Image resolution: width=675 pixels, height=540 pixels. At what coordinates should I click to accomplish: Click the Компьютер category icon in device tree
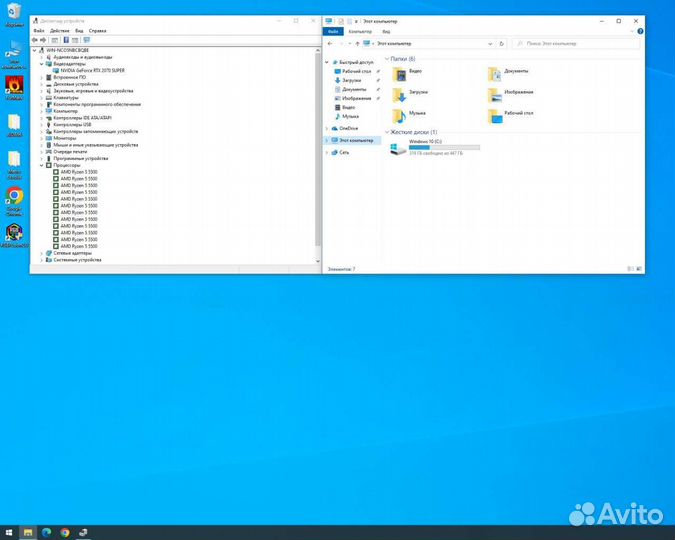(49, 111)
